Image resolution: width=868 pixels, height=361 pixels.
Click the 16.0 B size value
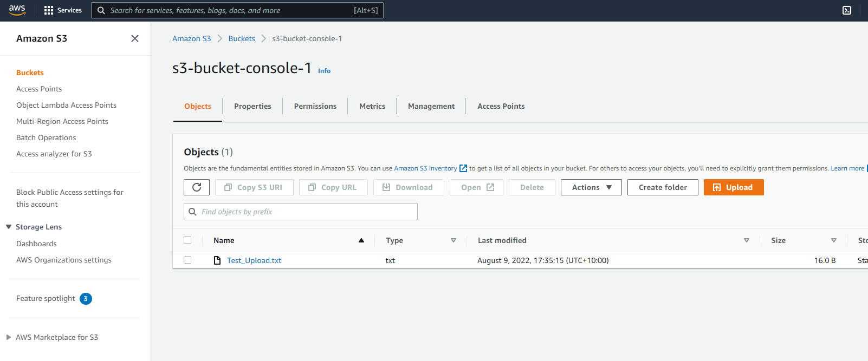tap(825, 260)
